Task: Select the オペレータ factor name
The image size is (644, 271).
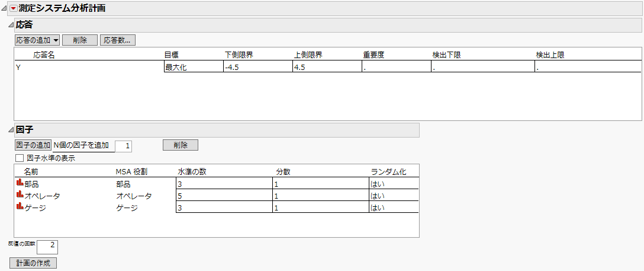Action: [x=42, y=196]
